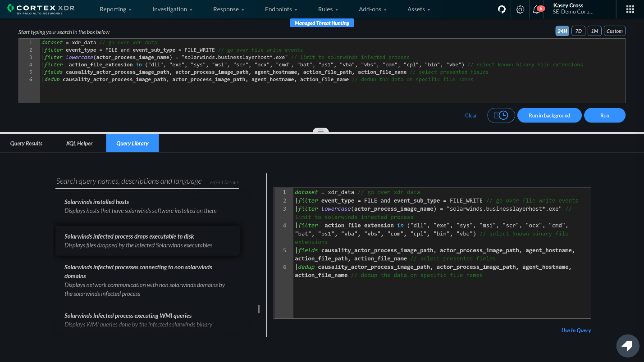Switch to the Query Library tab
Image resolution: width=644 pixels, height=362 pixels.
pos(132,143)
